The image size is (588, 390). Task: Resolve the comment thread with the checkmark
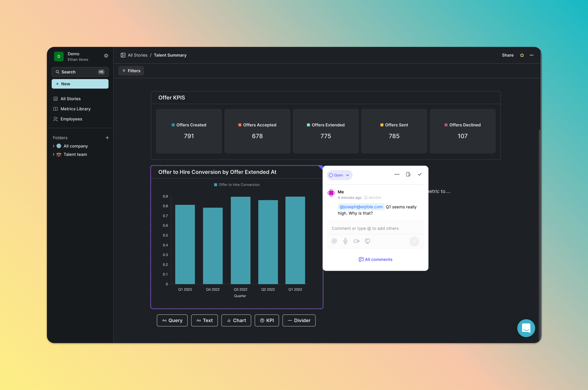click(x=420, y=174)
